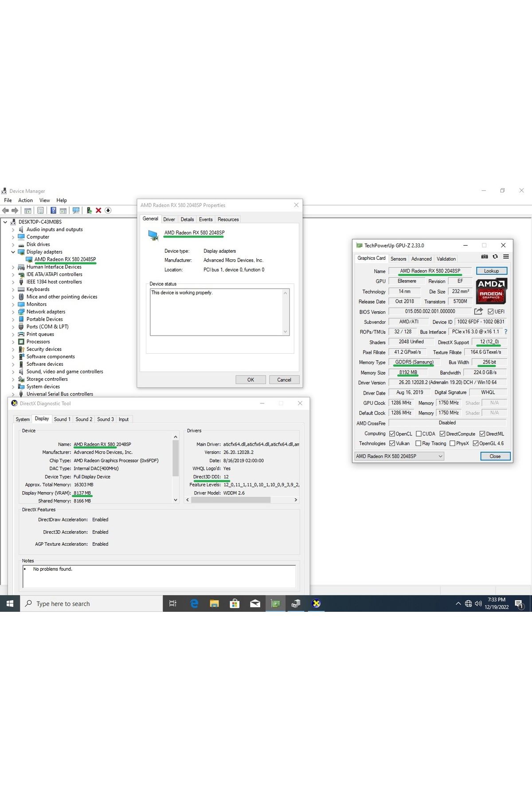Screen dimensions: 532x798
Task: Click the Update device driver toolbar icon
Action: (x=89, y=211)
